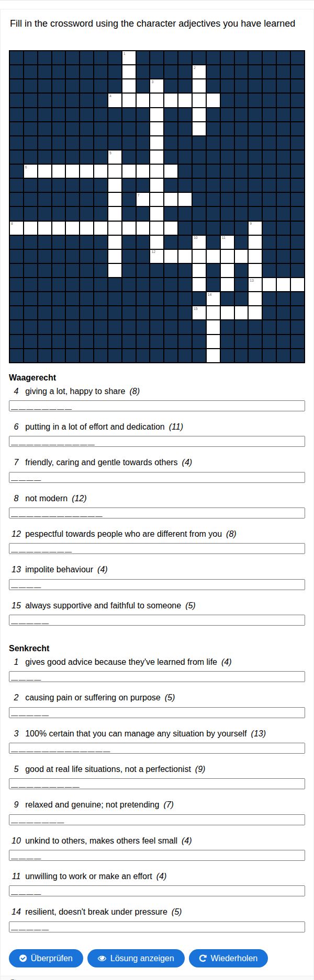
Task: Click the input for clue 6 'effort and dedication'
Action: [157, 442]
